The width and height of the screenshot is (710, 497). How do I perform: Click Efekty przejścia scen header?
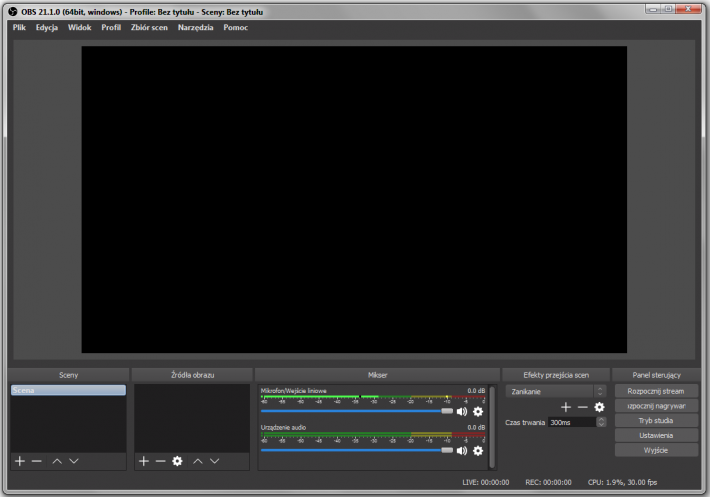(556, 375)
